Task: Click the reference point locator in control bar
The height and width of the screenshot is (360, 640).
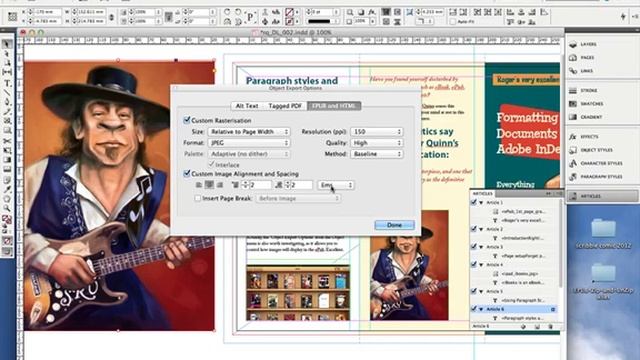Action: (x=13, y=17)
